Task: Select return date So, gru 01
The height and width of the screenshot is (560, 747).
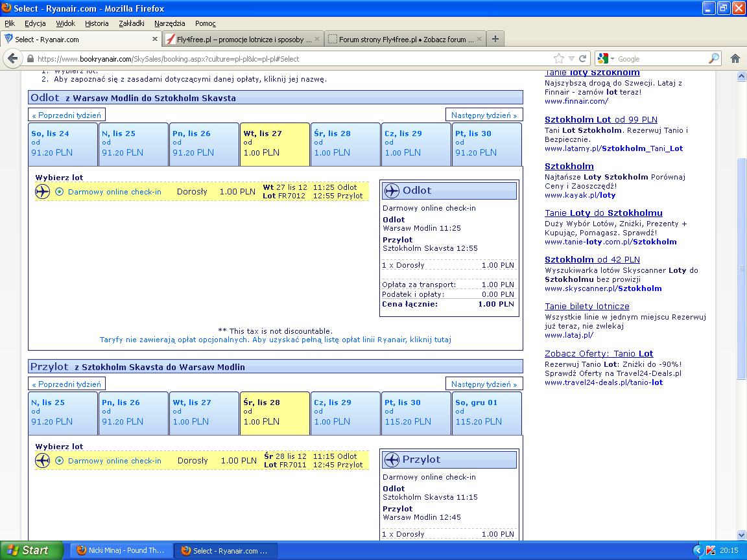Action: coord(486,414)
